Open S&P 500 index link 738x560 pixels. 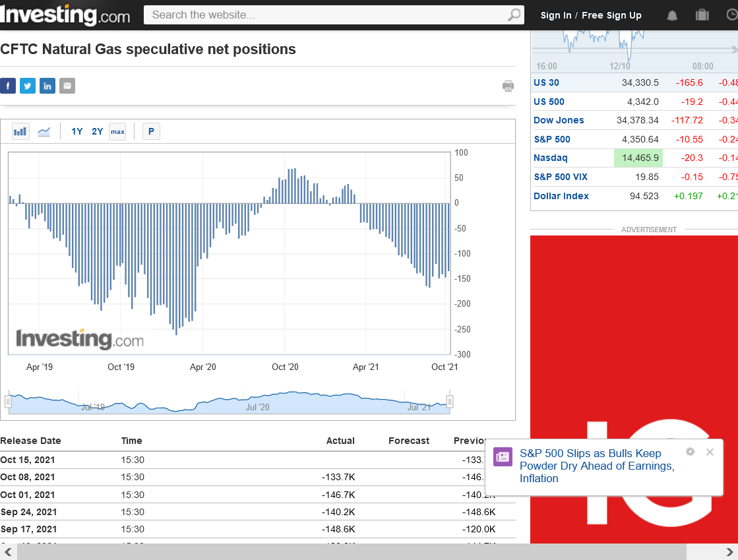coord(552,139)
